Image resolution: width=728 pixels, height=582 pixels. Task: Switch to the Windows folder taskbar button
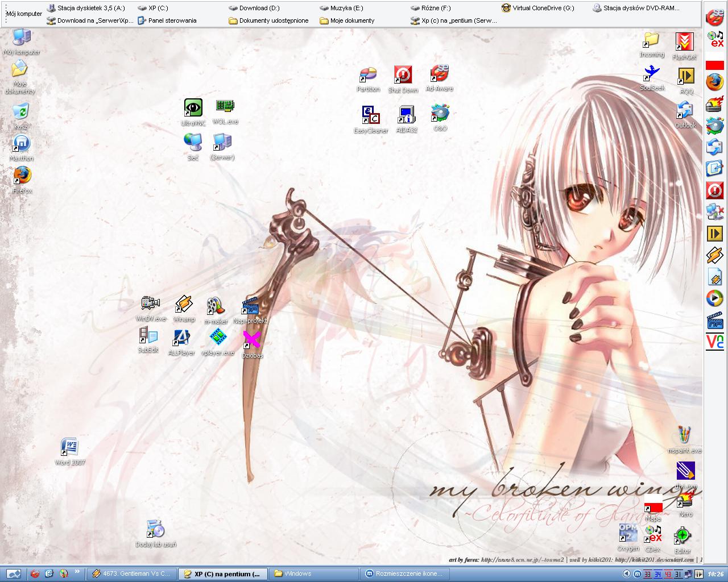[314, 574]
